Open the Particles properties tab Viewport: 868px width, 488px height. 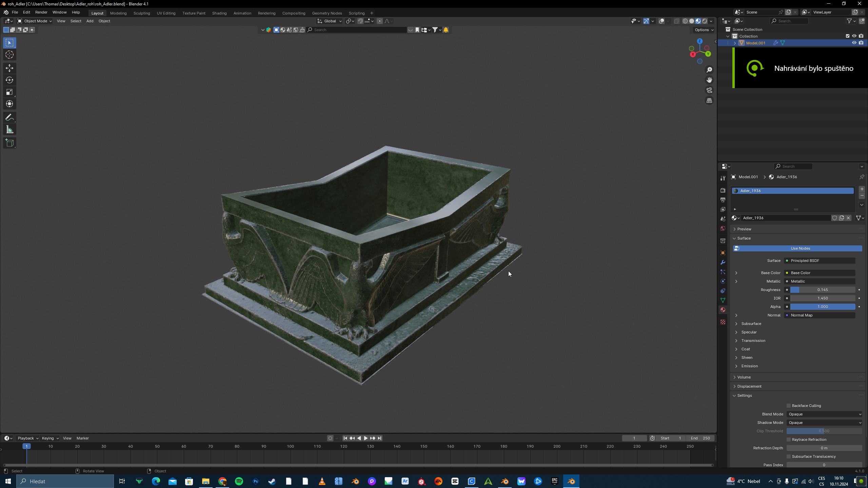(x=723, y=272)
